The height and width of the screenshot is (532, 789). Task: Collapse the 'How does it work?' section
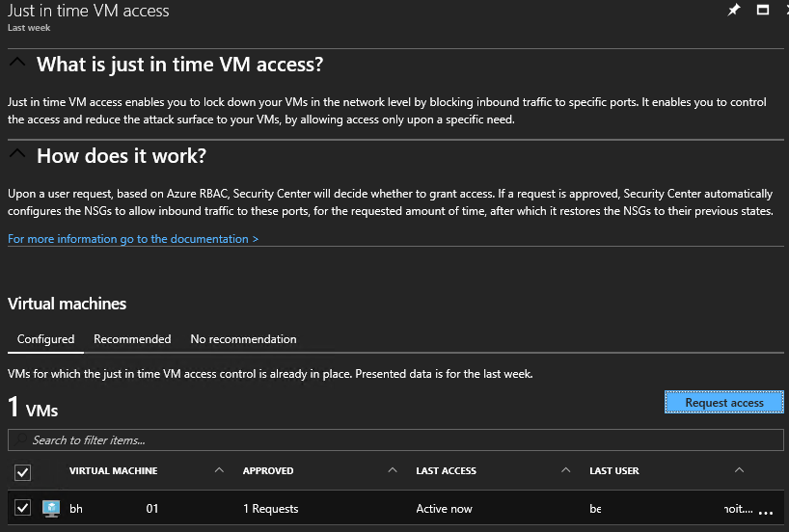[x=16, y=154]
